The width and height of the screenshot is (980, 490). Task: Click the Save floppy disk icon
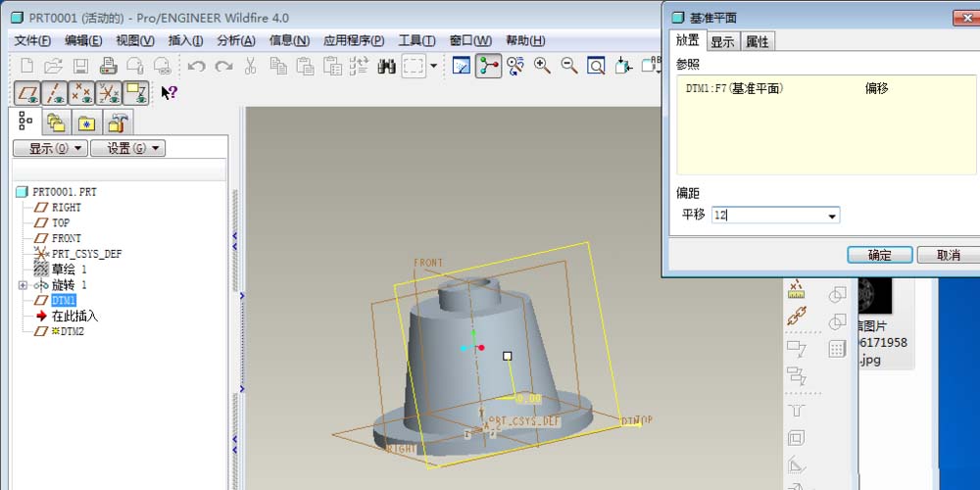point(80,66)
